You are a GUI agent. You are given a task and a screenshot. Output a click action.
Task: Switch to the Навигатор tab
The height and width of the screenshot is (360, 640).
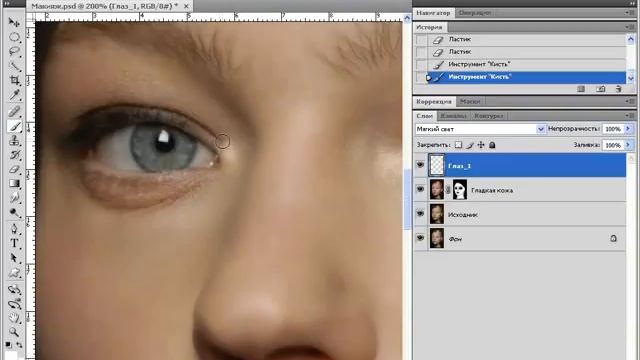[433, 13]
